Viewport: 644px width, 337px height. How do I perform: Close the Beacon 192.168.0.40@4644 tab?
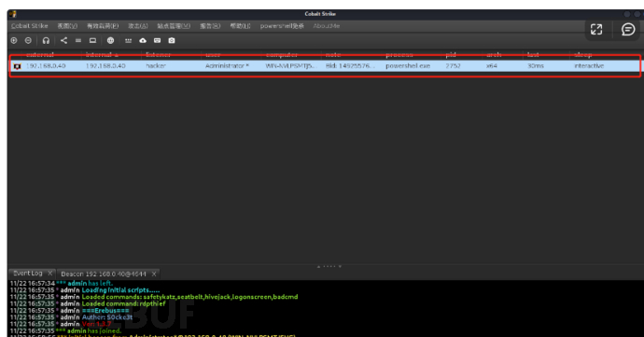click(154, 274)
